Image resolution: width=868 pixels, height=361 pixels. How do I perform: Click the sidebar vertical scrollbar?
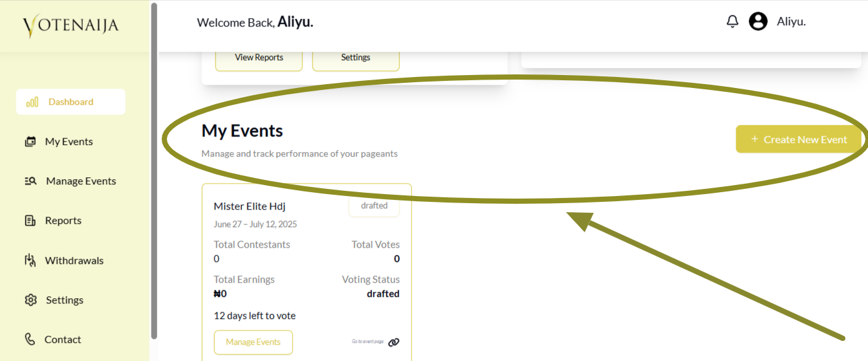(x=154, y=171)
